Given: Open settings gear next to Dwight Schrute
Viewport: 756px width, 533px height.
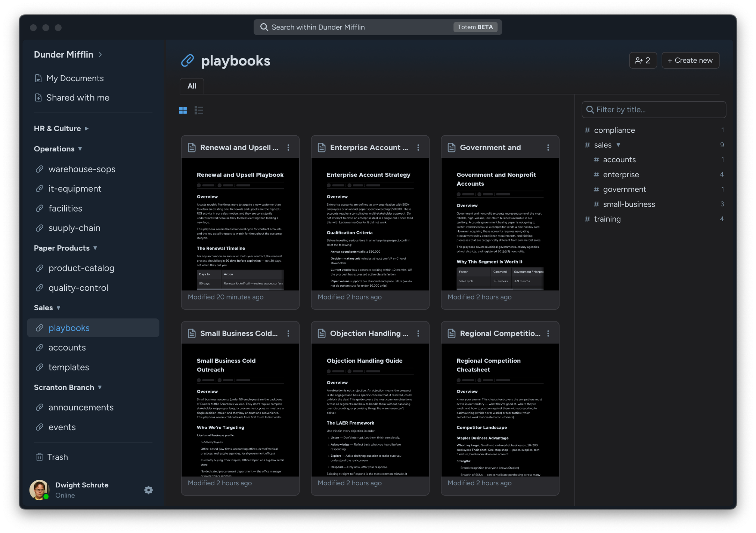Looking at the screenshot, I should coord(149,490).
